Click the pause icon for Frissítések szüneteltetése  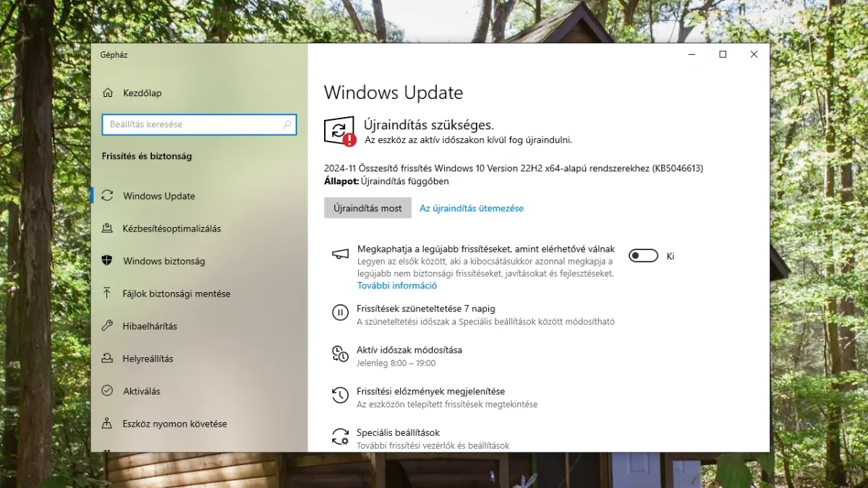tap(340, 313)
